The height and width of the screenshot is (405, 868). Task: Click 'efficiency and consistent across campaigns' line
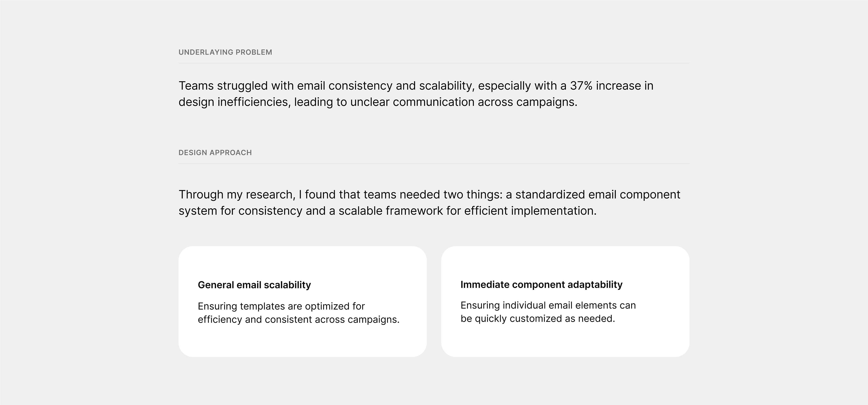click(299, 319)
